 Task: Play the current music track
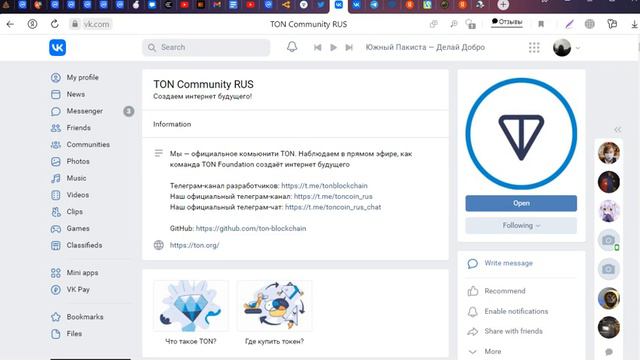pos(333,47)
